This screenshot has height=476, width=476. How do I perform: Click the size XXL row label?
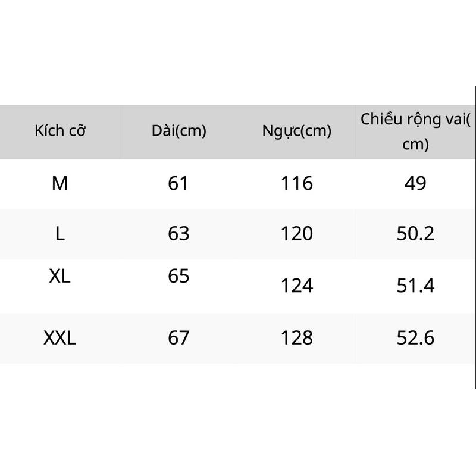(60, 338)
